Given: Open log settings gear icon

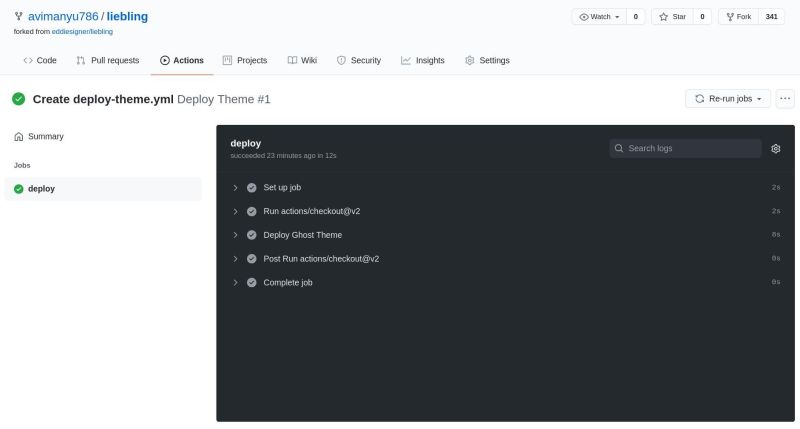Looking at the screenshot, I should (x=776, y=148).
